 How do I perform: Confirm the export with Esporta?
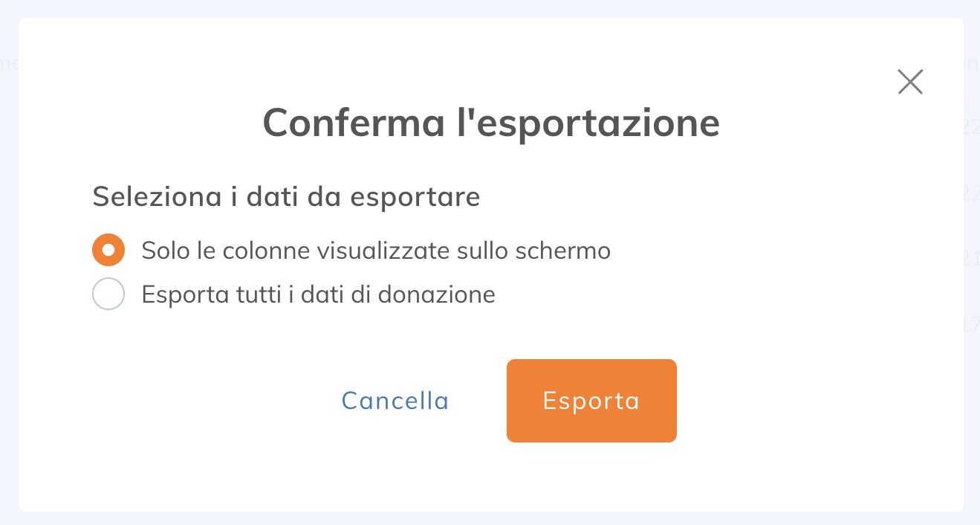591,401
